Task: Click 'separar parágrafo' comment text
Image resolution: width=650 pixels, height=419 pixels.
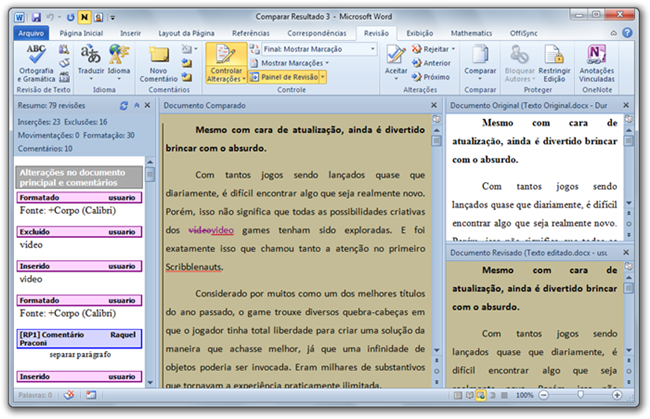Action: [x=80, y=355]
